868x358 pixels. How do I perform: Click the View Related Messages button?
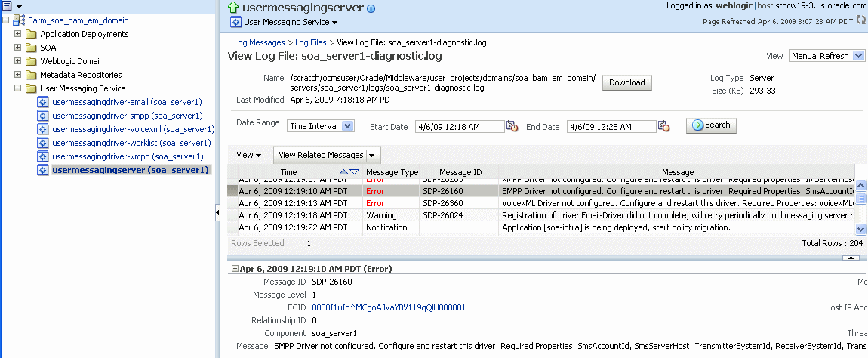coord(321,155)
